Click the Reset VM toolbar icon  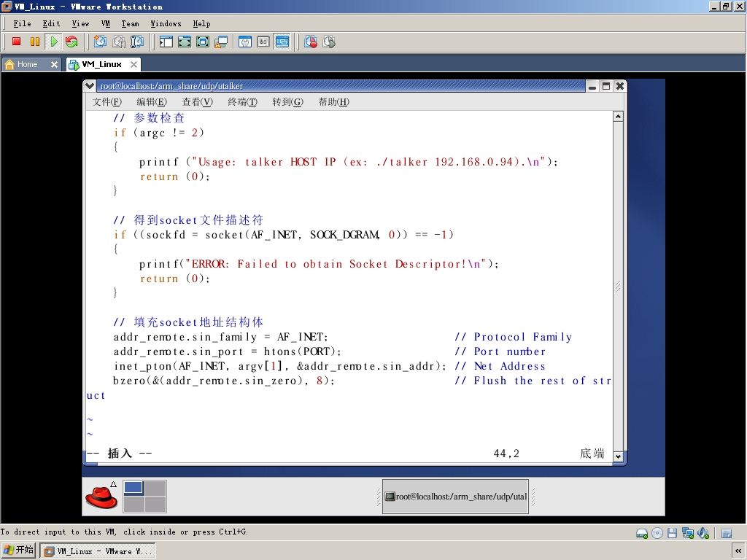(x=71, y=42)
